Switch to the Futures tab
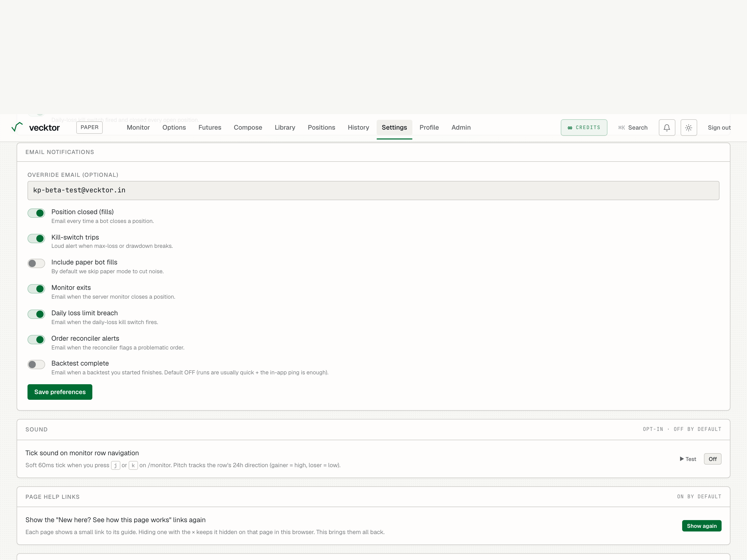This screenshot has height=560, width=747. coord(210,128)
